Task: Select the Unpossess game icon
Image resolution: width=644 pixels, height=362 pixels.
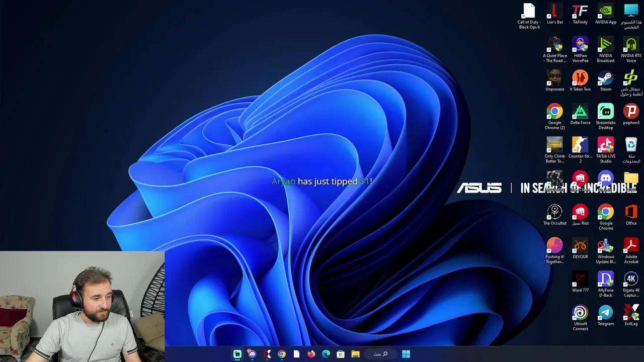Action: (x=554, y=81)
